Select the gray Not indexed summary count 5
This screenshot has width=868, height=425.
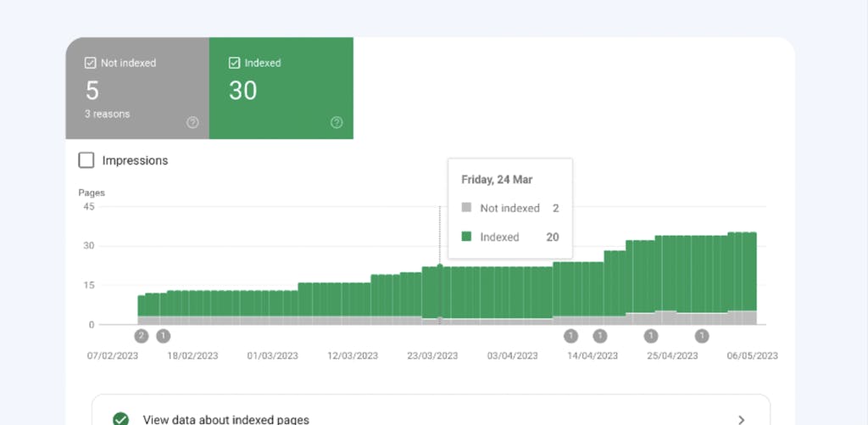[92, 90]
